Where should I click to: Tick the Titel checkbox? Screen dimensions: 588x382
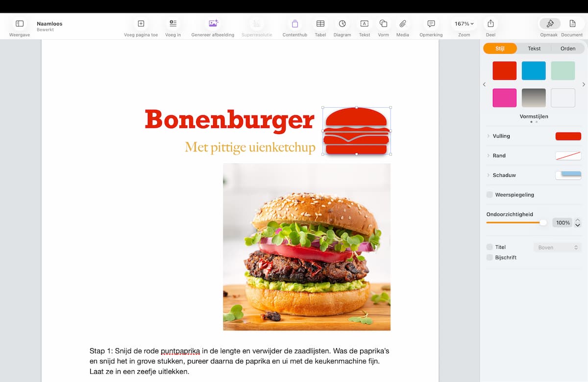490,247
